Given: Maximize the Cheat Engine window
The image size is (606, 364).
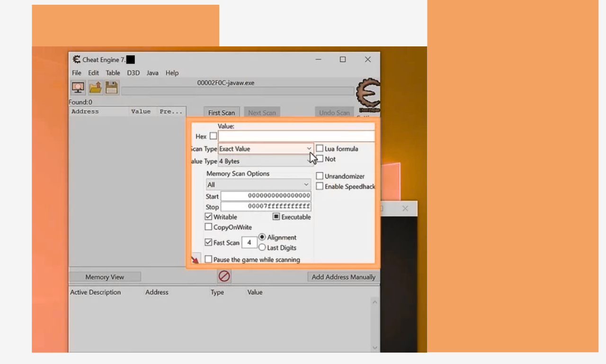Looking at the screenshot, I should click(343, 59).
